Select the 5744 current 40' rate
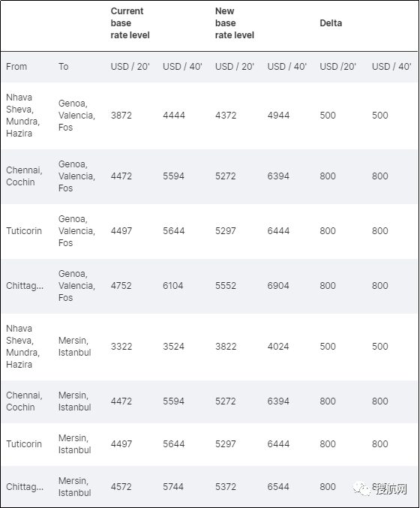The height and width of the screenshot is (508, 420). point(173,487)
